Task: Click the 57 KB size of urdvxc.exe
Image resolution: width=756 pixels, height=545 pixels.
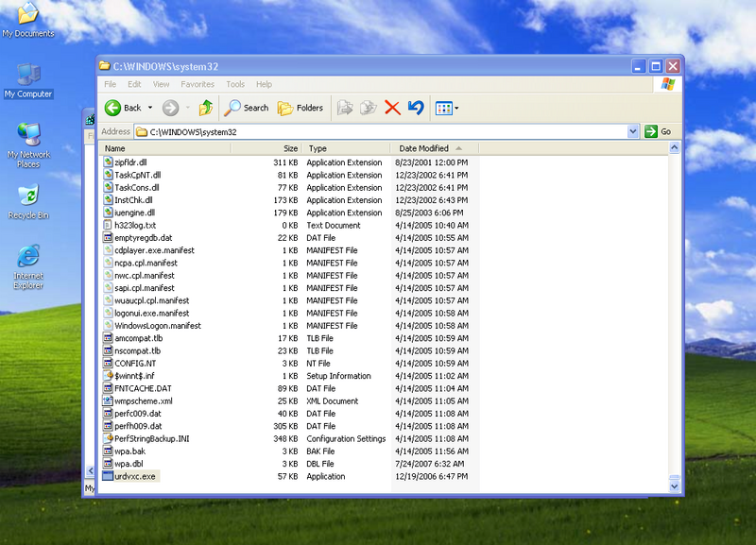Action: pyautogui.click(x=288, y=476)
